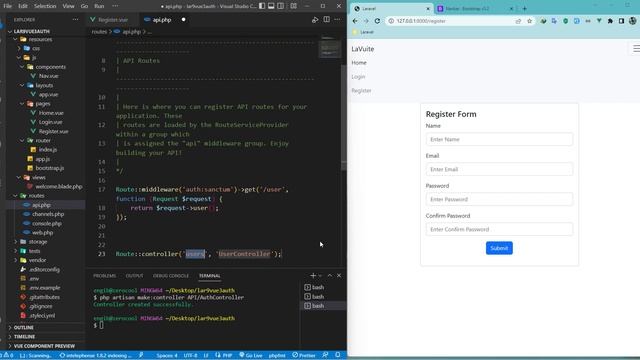Open the Go menu in VS Code
This screenshot has height=360, width=640.
pos(84,6)
